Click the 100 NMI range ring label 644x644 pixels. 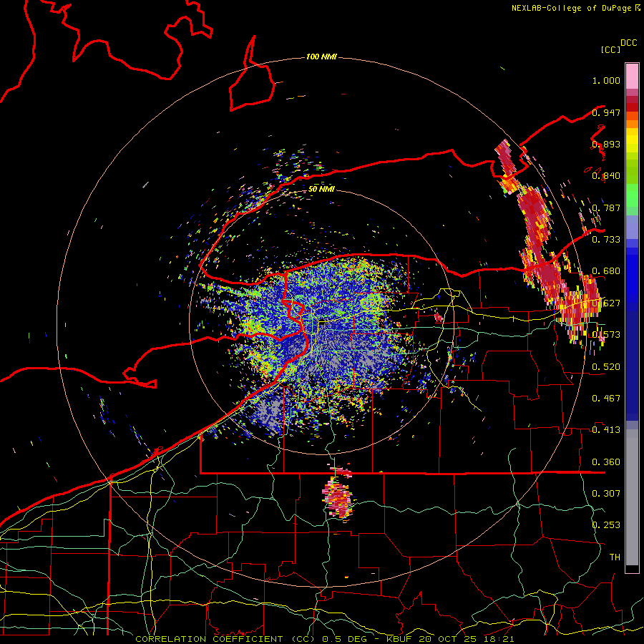point(321,57)
